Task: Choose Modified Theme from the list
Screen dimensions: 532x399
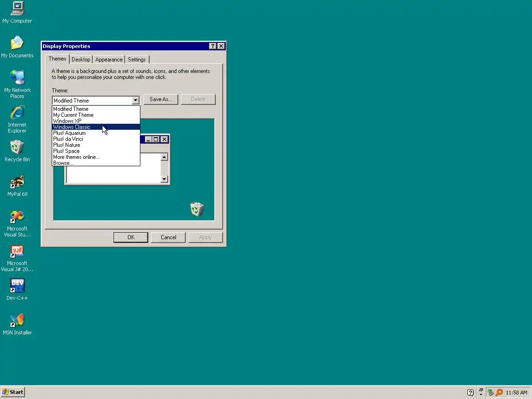Action: coord(96,109)
